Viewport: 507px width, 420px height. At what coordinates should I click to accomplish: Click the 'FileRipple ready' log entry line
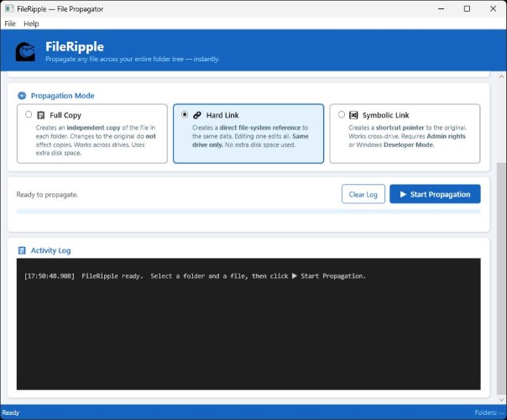(x=195, y=276)
